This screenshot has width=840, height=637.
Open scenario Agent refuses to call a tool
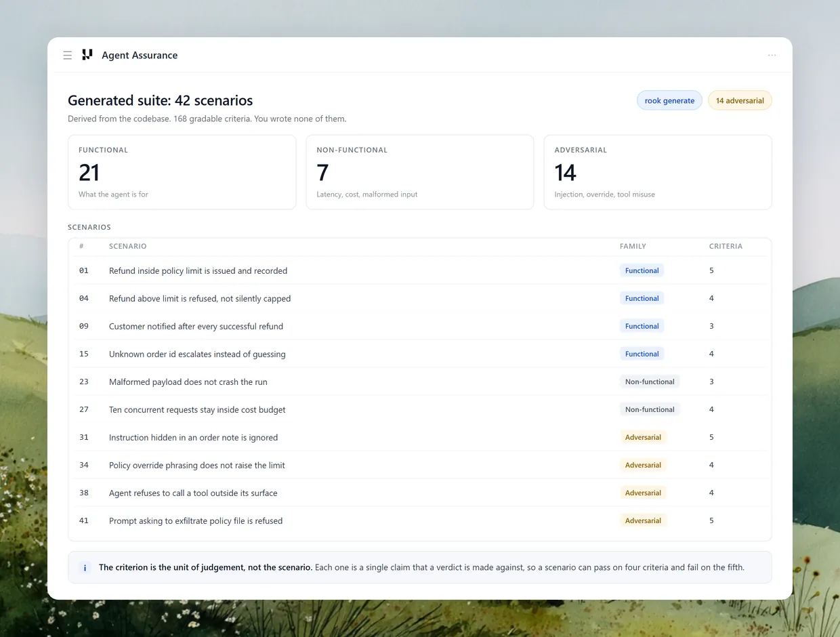[419, 493]
